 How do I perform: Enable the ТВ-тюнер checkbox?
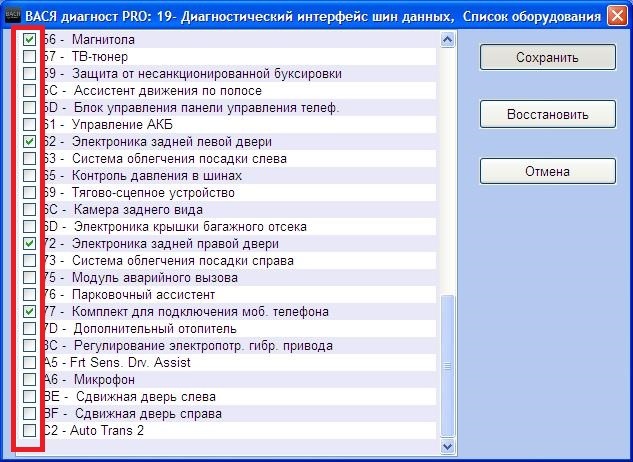(29, 57)
